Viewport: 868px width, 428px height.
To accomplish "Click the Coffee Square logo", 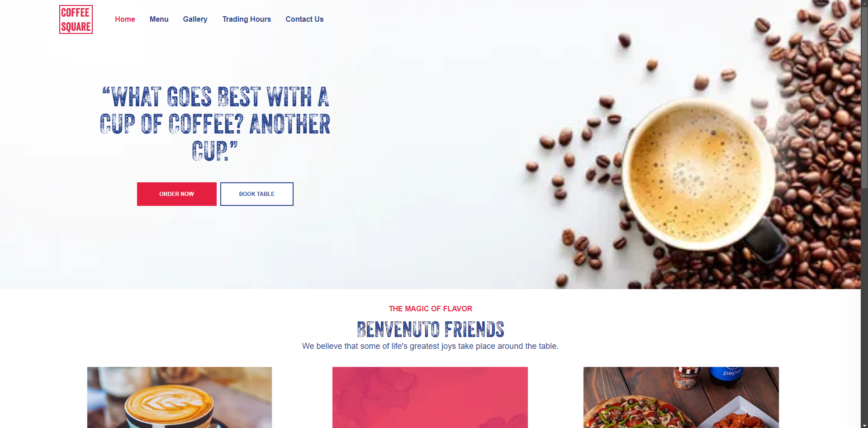I will pos(76,19).
